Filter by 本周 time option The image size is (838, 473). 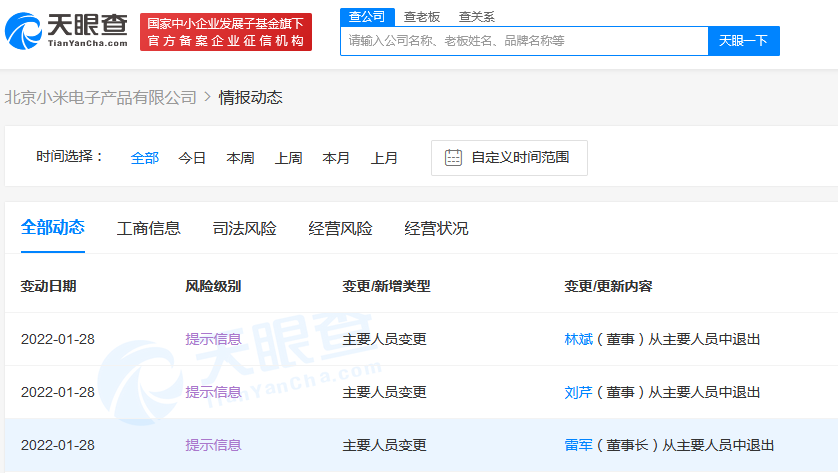pos(240,158)
